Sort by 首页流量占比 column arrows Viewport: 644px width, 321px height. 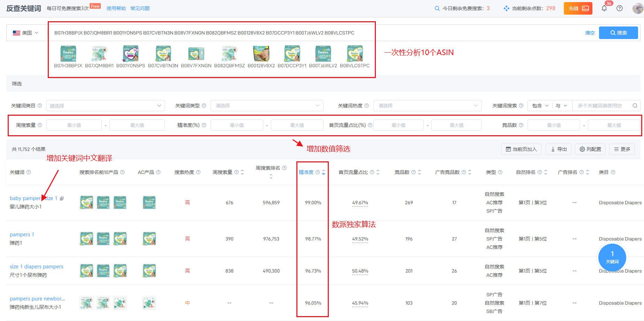pos(378,172)
